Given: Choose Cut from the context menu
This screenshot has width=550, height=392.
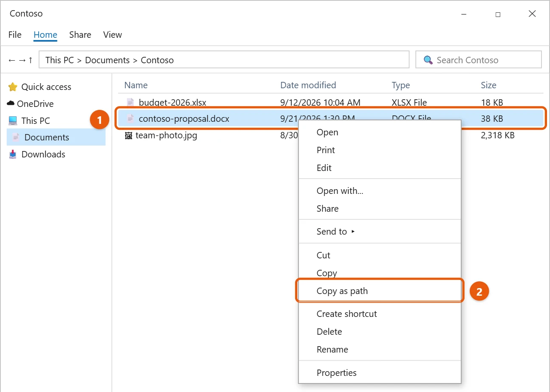Looking at the screenshot, I should point(380,255).
